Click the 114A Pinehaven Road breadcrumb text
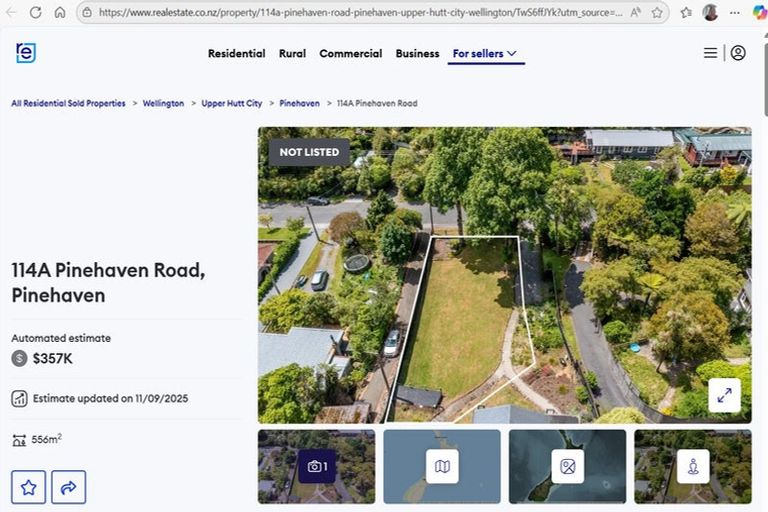This screenshot has width=768, height=512. 377,103
